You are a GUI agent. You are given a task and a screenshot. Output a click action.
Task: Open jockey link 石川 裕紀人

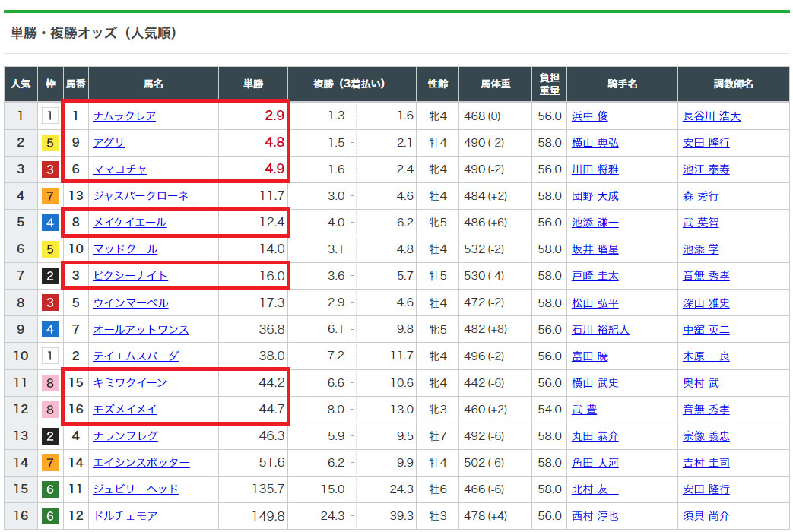point(601,329)
